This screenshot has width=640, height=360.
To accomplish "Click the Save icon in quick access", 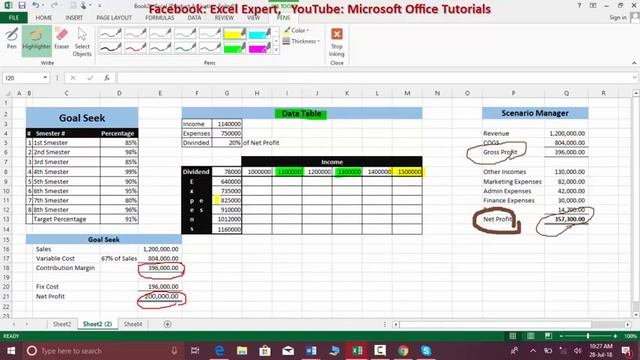I will pos(22,5).
